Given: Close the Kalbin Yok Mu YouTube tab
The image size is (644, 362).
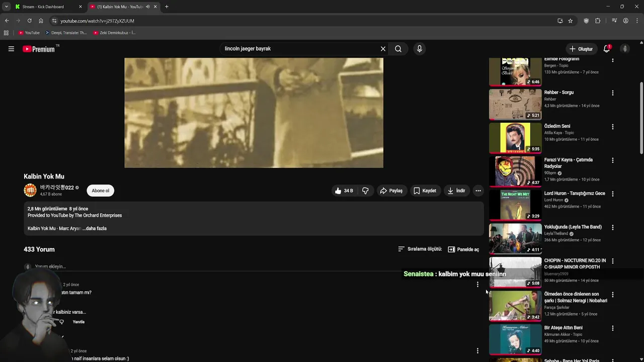Looking at the screenshot, I should point(155,7).
